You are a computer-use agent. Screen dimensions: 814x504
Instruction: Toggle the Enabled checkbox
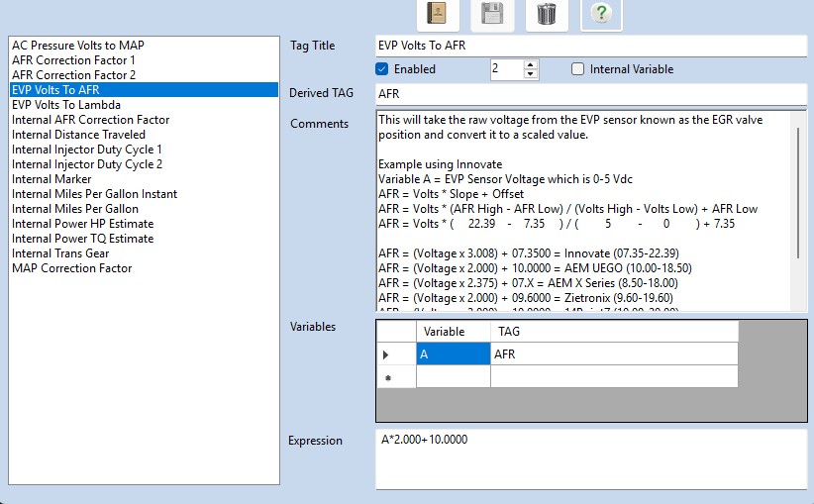pyautogui.click(x=382, y=69)
